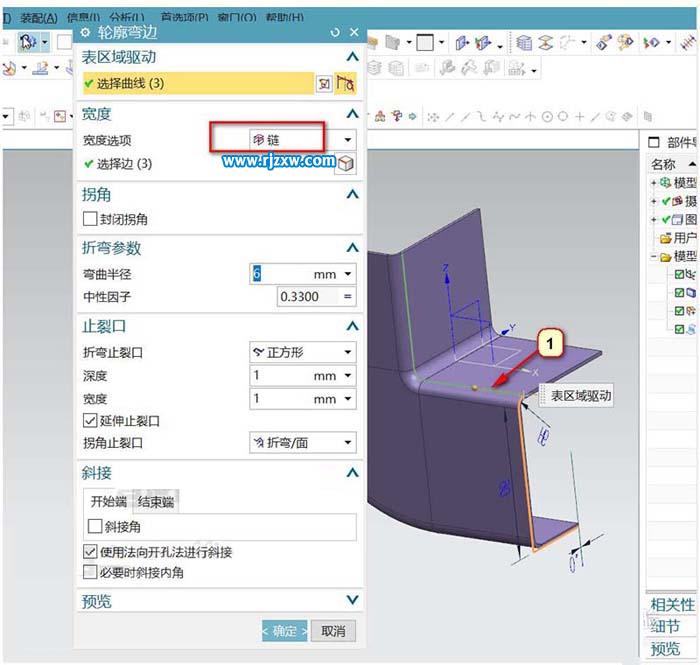Collapse the 拐角 section
The image size is (700, 665).
352,194
